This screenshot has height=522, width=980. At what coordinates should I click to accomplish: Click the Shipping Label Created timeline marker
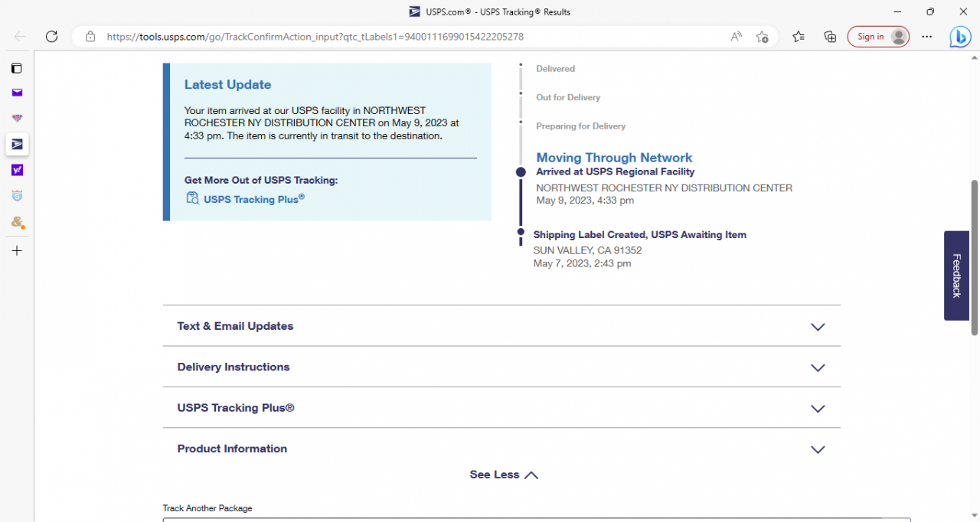pos(521,231)
